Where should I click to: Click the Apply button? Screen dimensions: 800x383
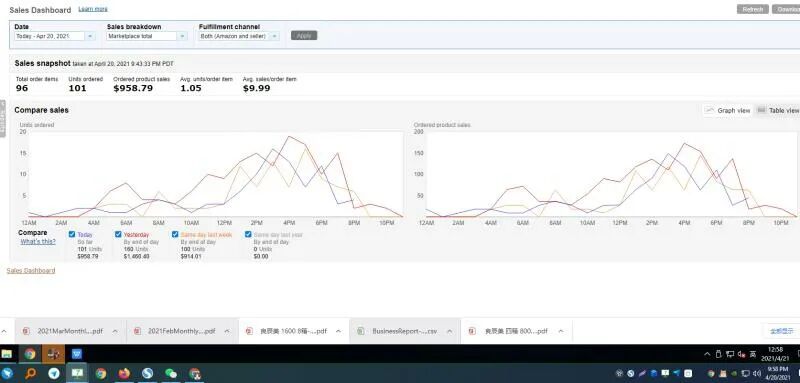click(x=304, y=35)
